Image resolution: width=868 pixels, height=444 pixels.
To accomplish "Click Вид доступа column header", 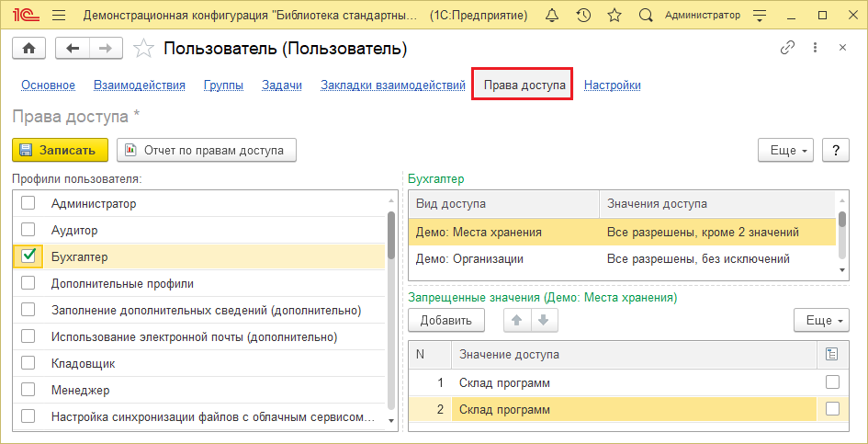I will click(503, 204).
